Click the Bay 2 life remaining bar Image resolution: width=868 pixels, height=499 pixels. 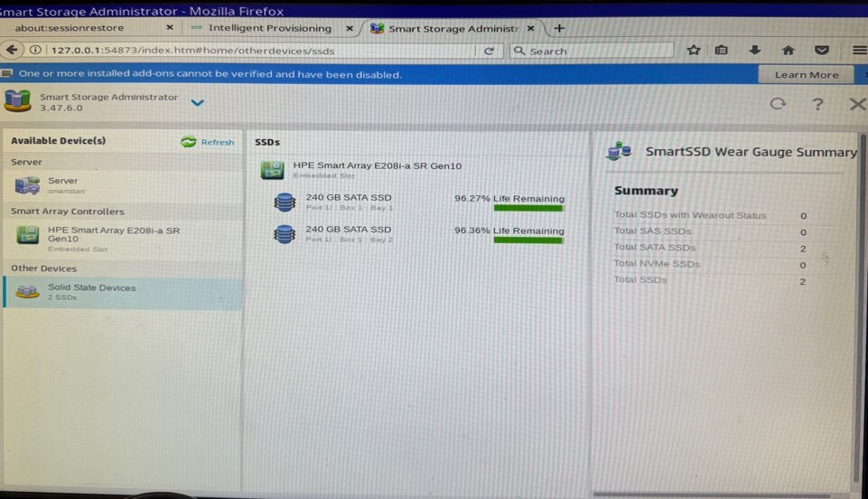[x=528, y=240]
